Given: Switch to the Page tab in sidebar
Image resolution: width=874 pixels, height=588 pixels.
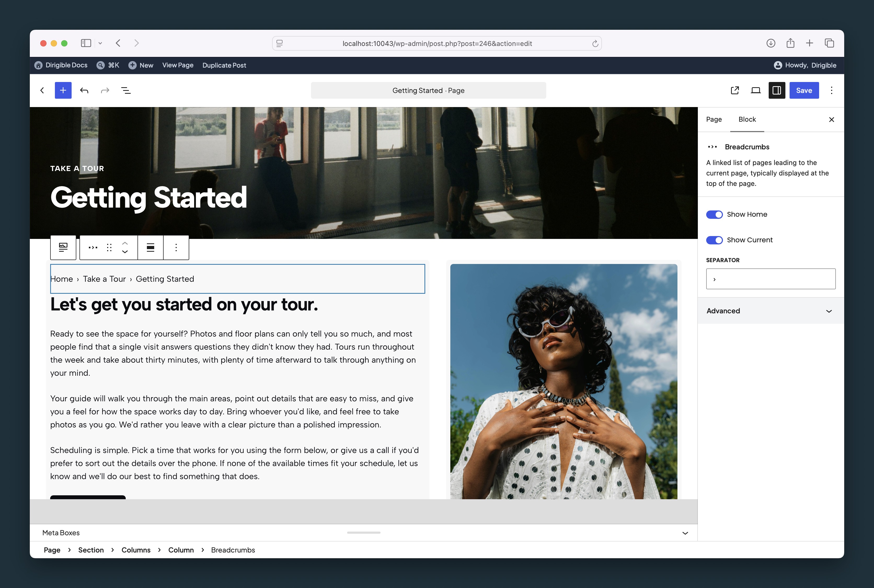Looking at the screenshot, I should (714, 119).
